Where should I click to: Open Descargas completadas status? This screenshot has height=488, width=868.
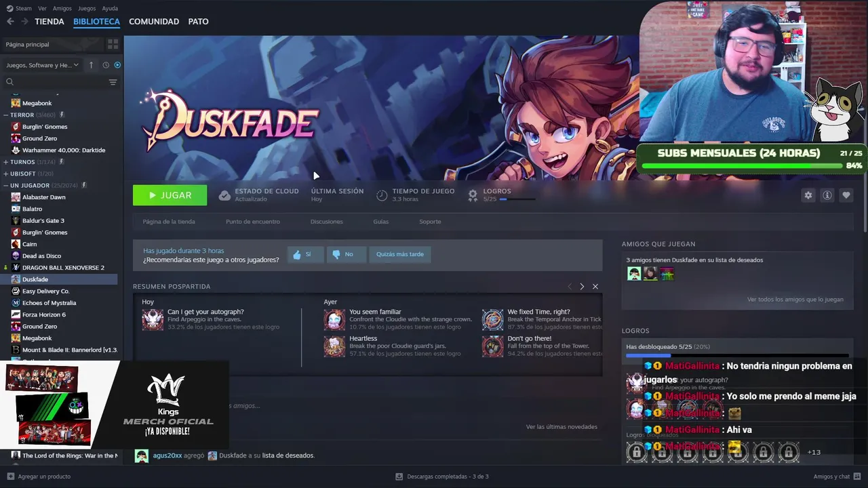coord(442,476)
